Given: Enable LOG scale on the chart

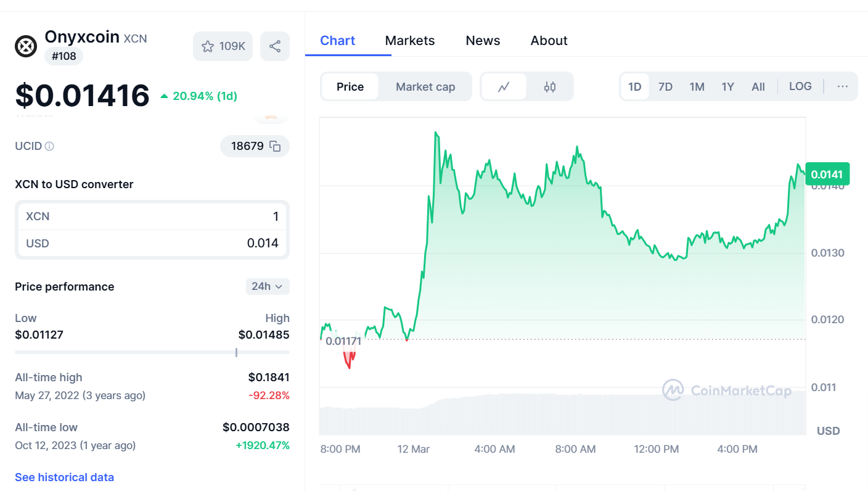Looking at the screenshot, I should tap(800, 86).
